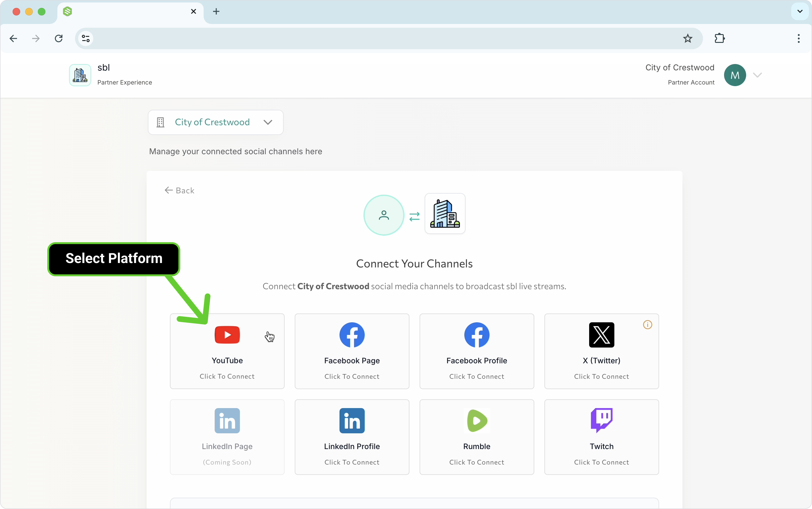812x509 pixels.
Task: Click 'City of Crestwood' name in top-right header
Action: click(680, 68)
